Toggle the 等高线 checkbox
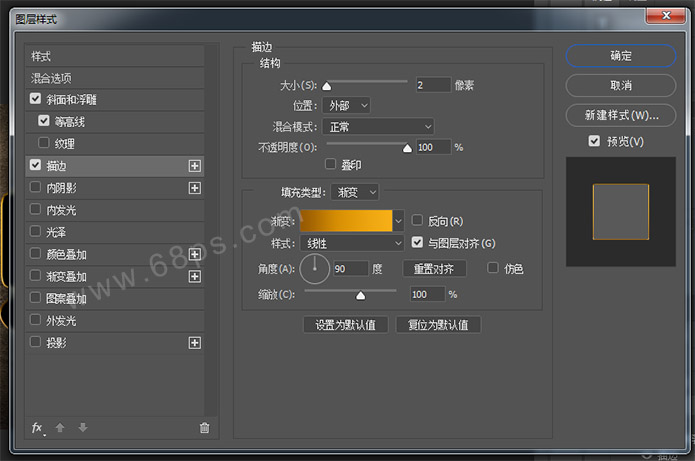Viewport: 695px width, 461px height. coord(43,121)
